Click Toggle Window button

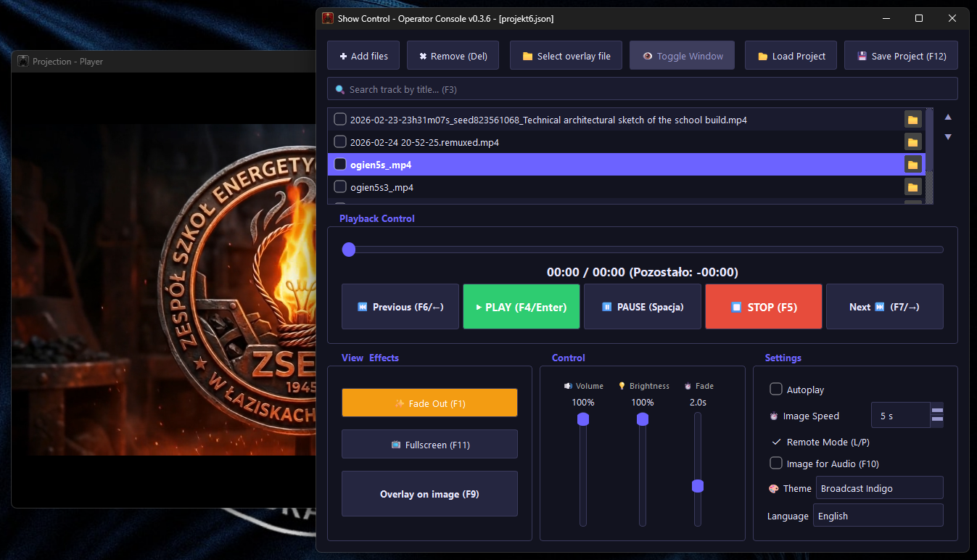pos(682,56)
